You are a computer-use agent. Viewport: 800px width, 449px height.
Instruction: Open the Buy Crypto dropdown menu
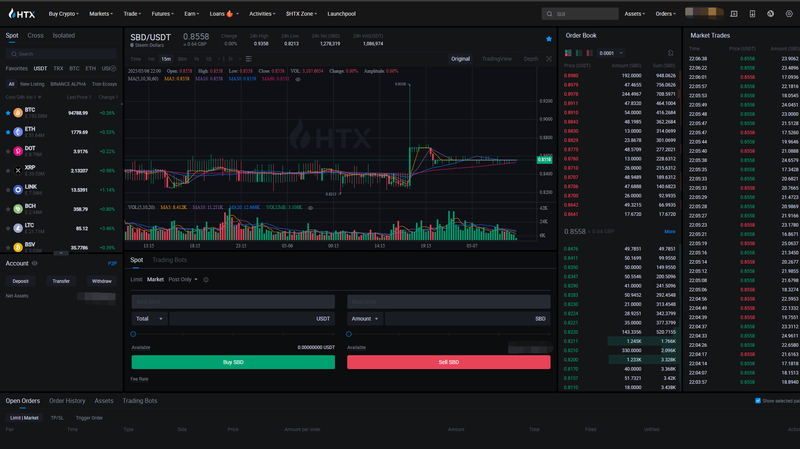pyautogui.click(x=63, y=14)
